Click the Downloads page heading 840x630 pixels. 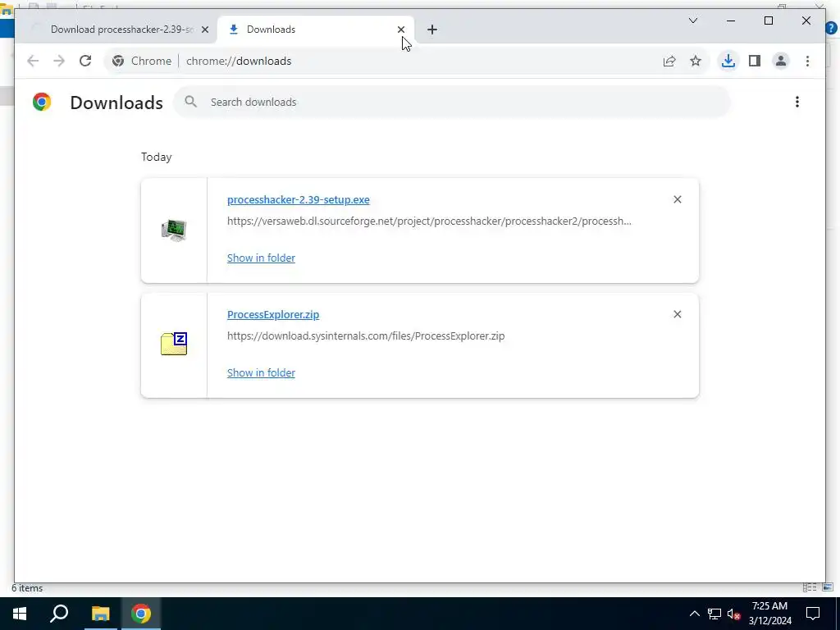click(x=116, y=103)
